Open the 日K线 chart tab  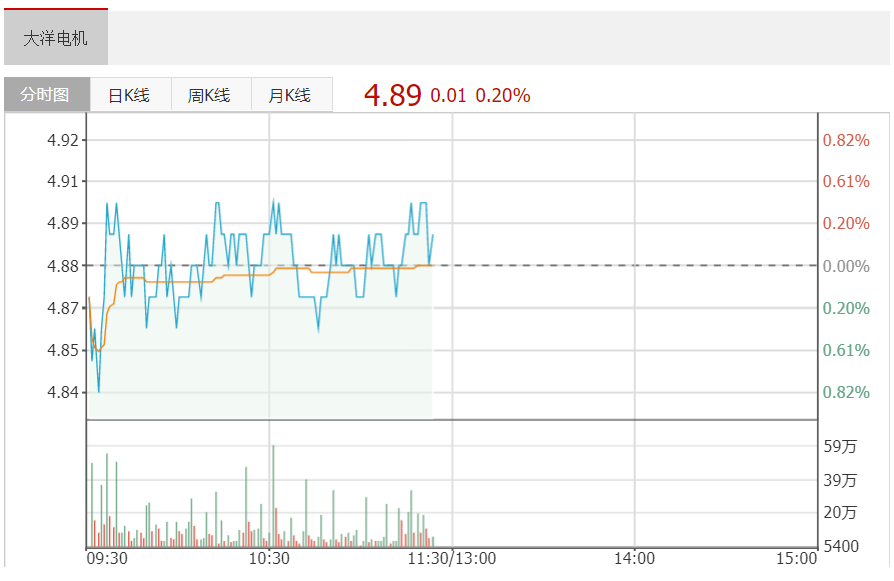(x=130, y=95)
